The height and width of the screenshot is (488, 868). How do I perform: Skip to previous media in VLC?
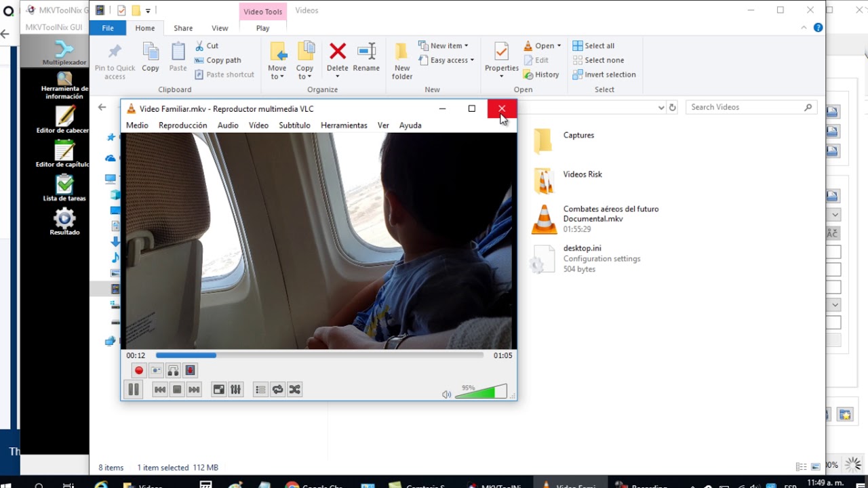(160, 389)
